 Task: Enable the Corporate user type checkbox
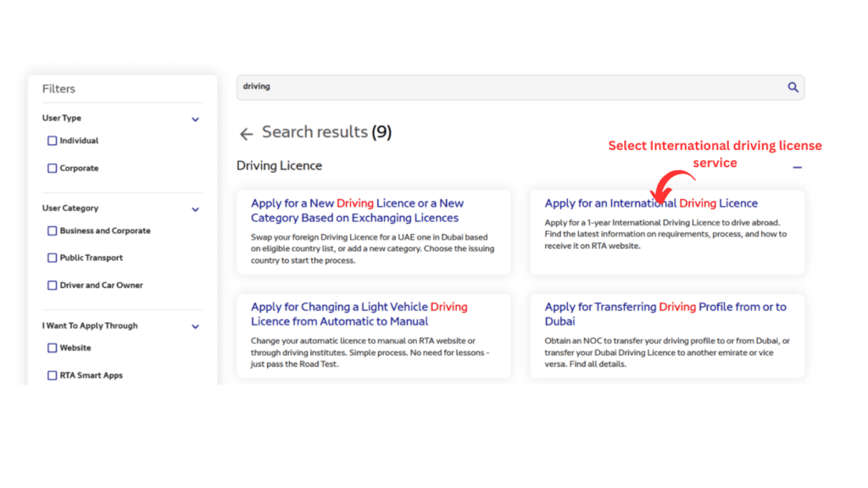[x=52, y=168]
